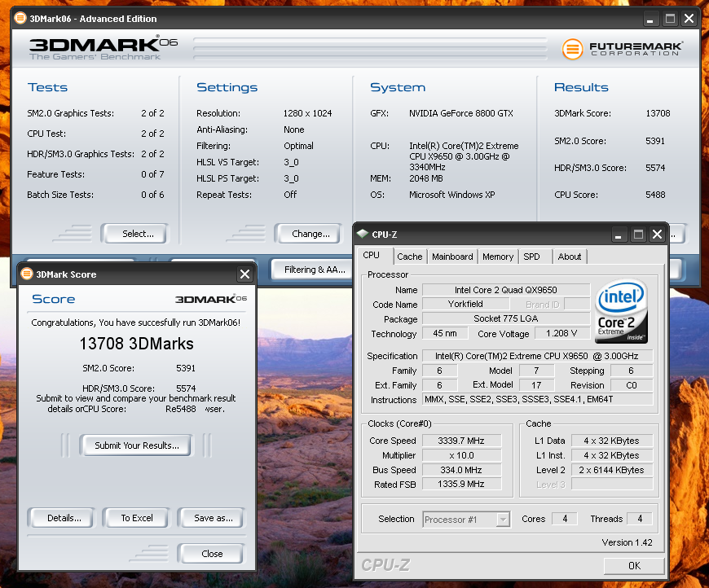
Task: Click the Core Voltage value 1.208 V
Action: (561, 334)
